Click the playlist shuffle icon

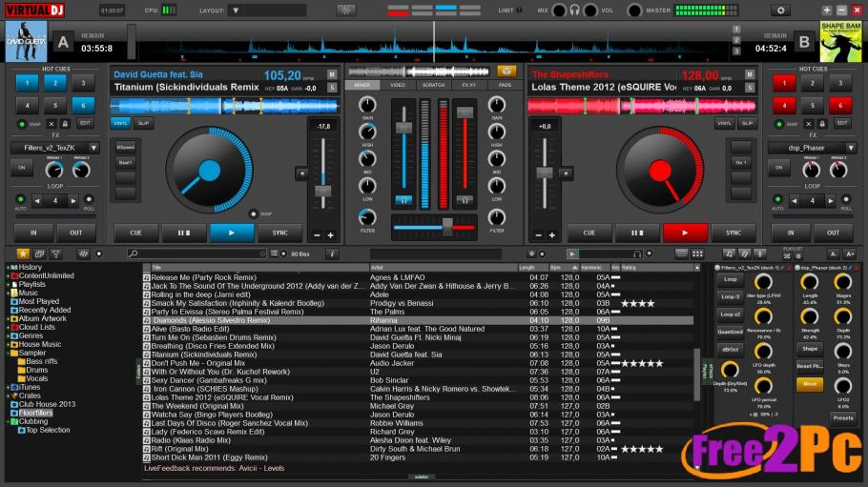787,256
